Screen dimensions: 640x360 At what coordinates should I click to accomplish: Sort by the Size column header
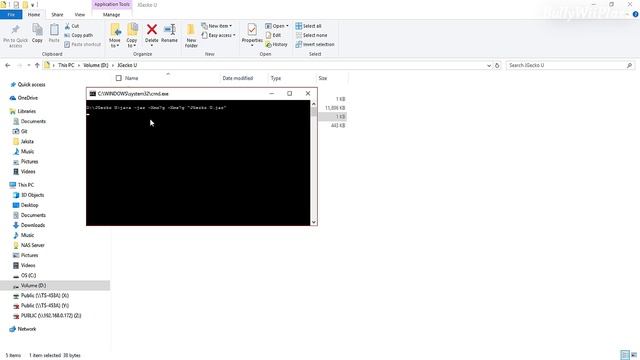click(322, 78)
